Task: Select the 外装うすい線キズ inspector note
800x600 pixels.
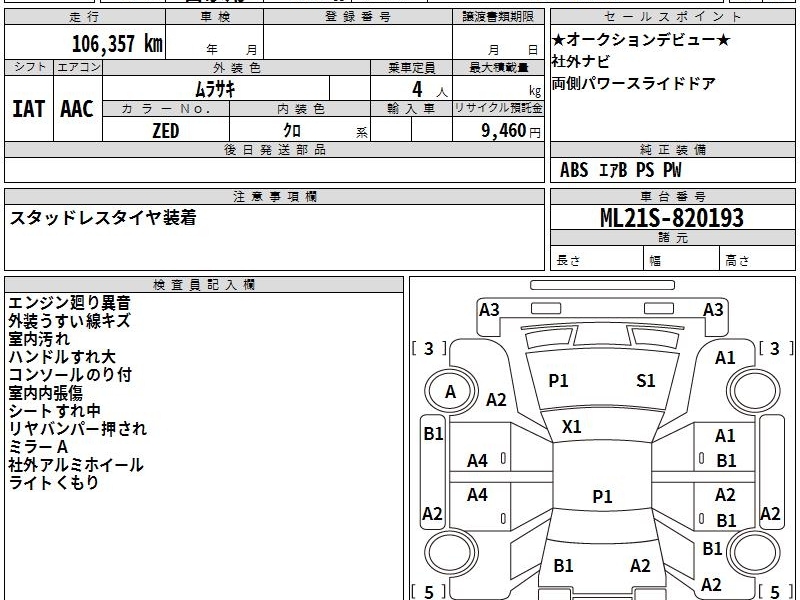Action: [x=69, y=321]
